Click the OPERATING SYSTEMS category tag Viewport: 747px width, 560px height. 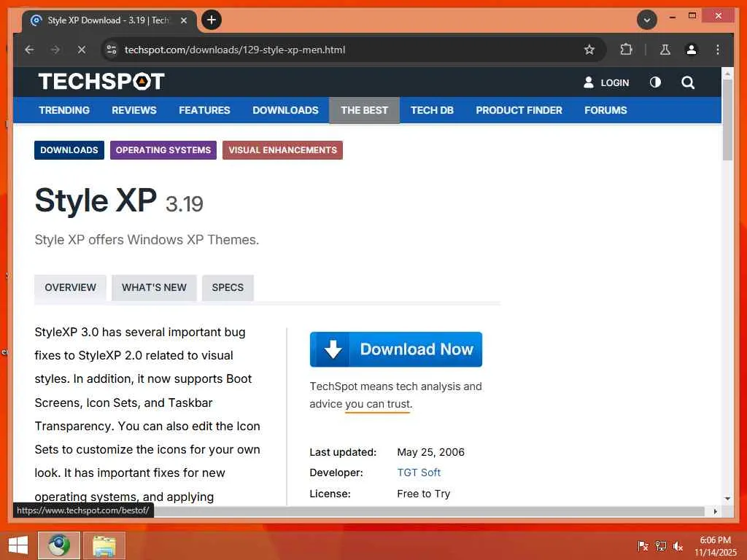(x=163, y=150)
